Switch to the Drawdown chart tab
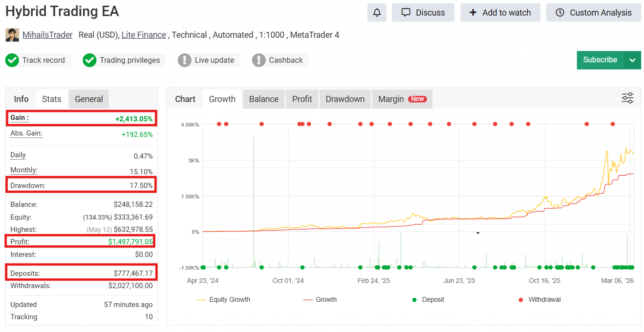Image resolution: width=644 pixels, height=332 pixels. (x=345, y=99)
